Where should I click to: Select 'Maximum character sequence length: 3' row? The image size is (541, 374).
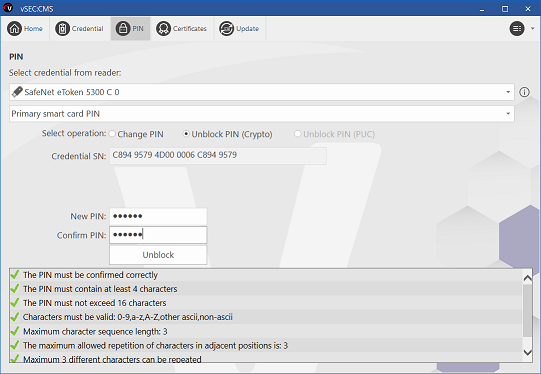tap(266, 331)
